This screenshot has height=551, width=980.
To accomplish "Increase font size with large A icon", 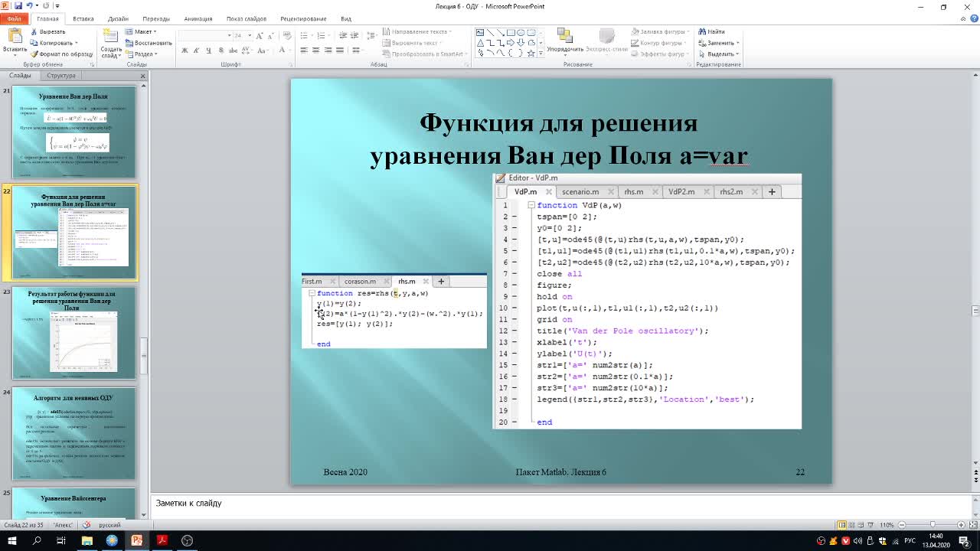I will click(x=260, y=35).
